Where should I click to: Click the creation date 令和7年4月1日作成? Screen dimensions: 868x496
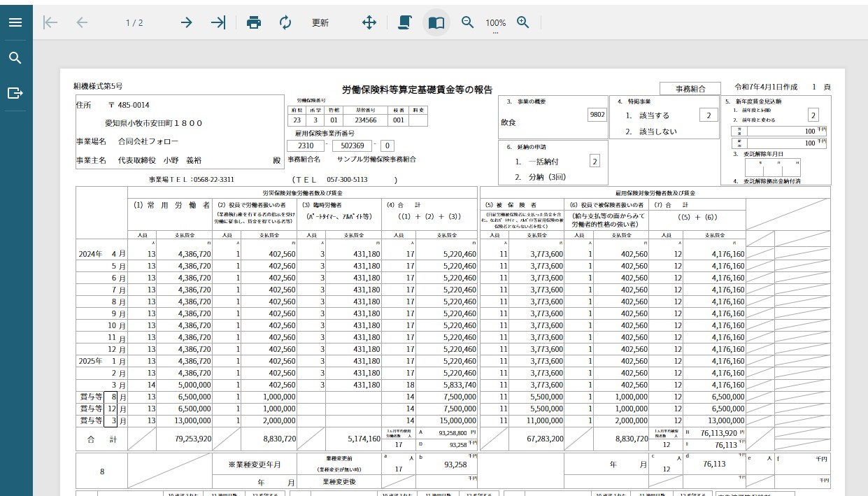766,87
